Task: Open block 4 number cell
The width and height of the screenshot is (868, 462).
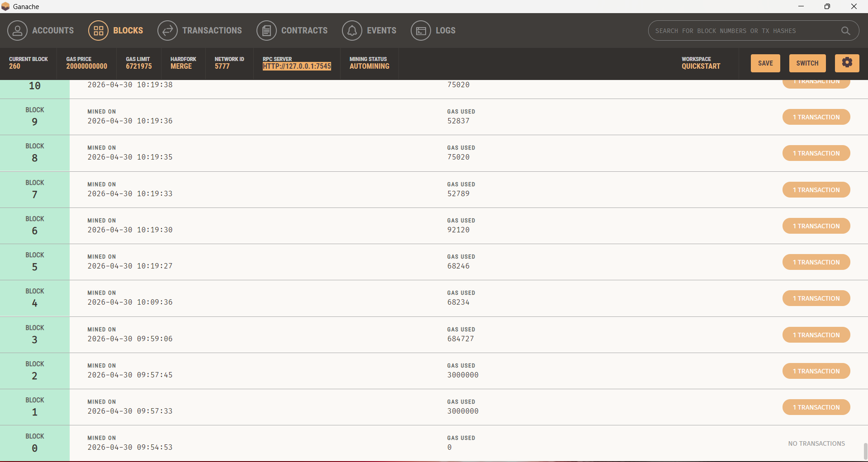Action: [35, 298]
